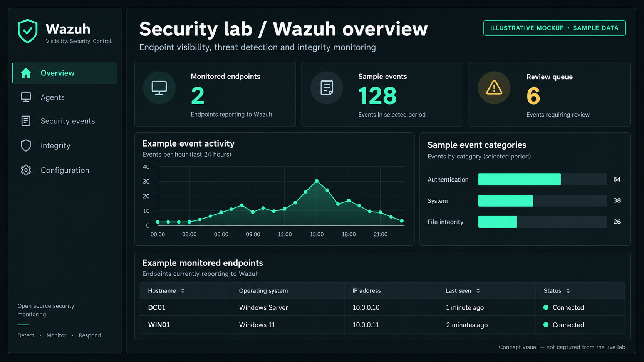Select the System category bar
Image resolution: width=644 pixels, height=362 pixels.
[505, 200]
